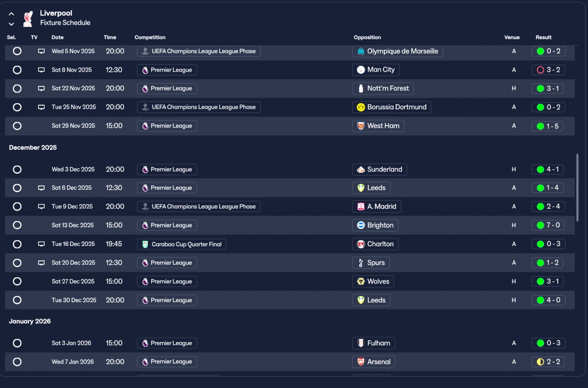Click the Carabao Cup competition icon
The image size is (588, 388).
(145, 244)
